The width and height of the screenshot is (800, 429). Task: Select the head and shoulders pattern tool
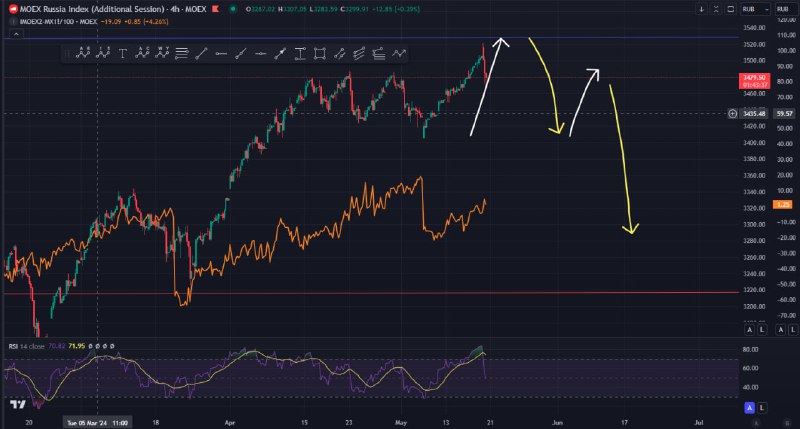103,53
